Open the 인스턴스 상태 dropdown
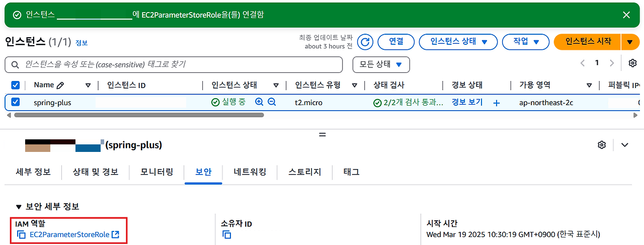Viewport: 644px width, 245px height. tap(458, 42)
